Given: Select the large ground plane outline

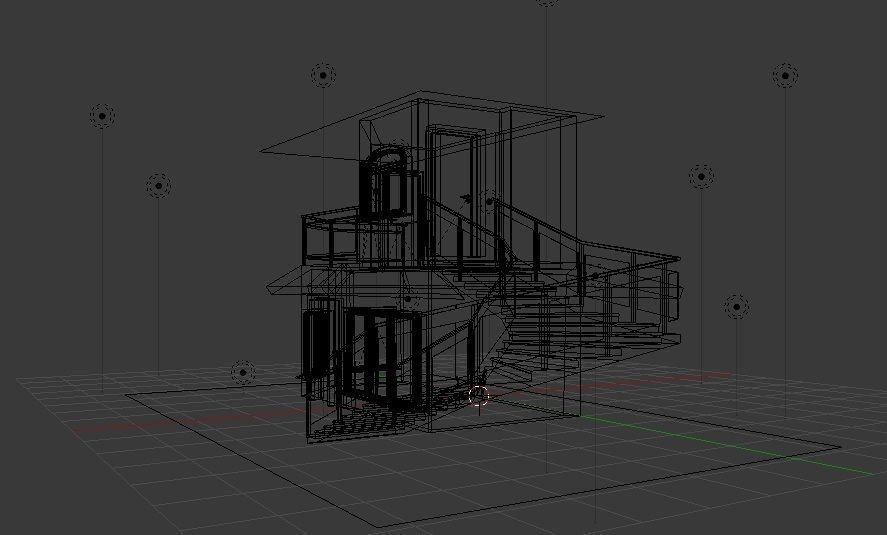Looking at the screenshot, I should pos(483,454).
